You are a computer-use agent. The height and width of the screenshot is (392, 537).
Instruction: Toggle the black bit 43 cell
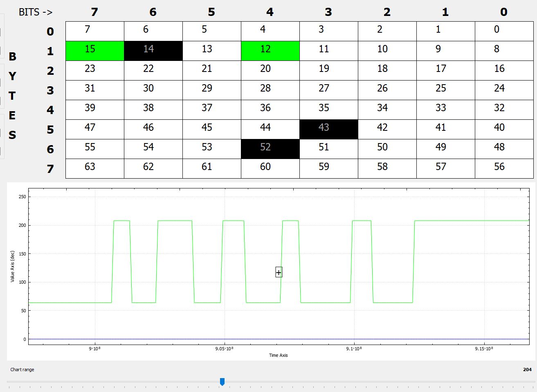(x=328, y=129)
